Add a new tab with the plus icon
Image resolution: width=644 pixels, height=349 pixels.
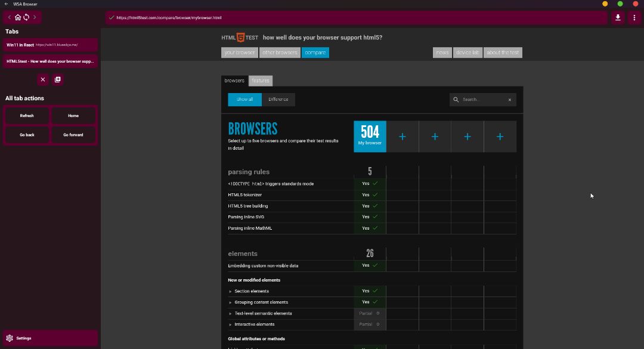57,79
